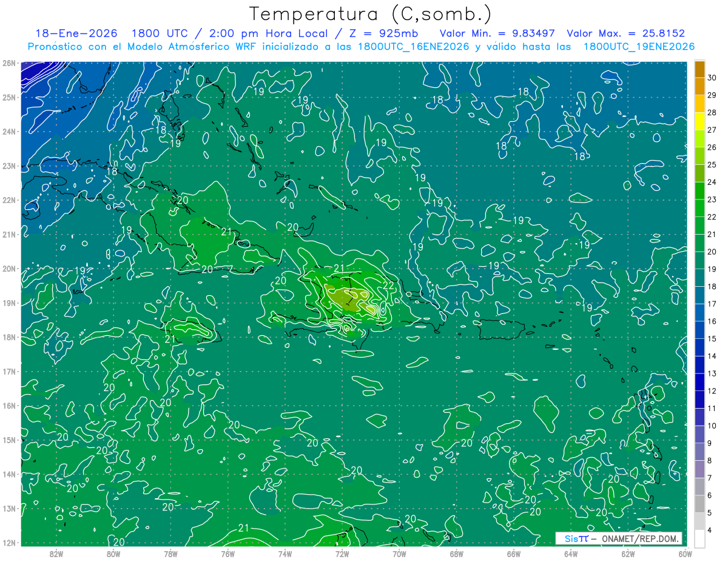
Task: Click longitude axis label "74W"
Action: (x=285, y=554)
